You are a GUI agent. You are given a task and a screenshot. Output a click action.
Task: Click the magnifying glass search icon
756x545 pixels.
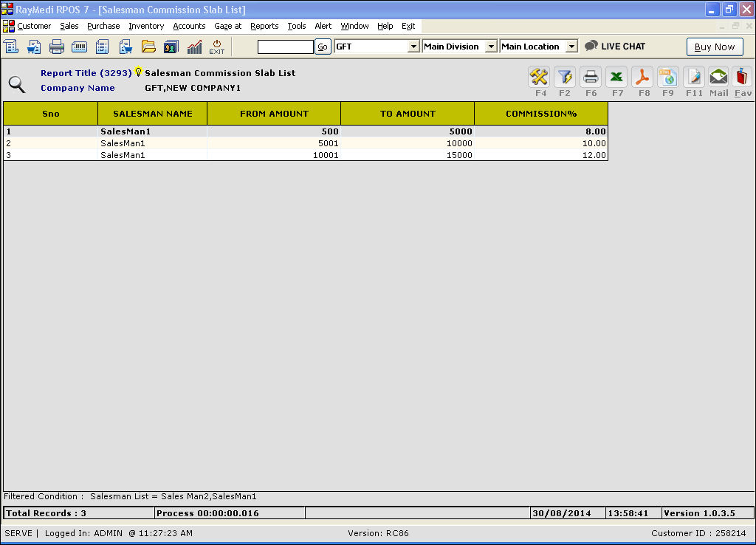pos(17,84)
